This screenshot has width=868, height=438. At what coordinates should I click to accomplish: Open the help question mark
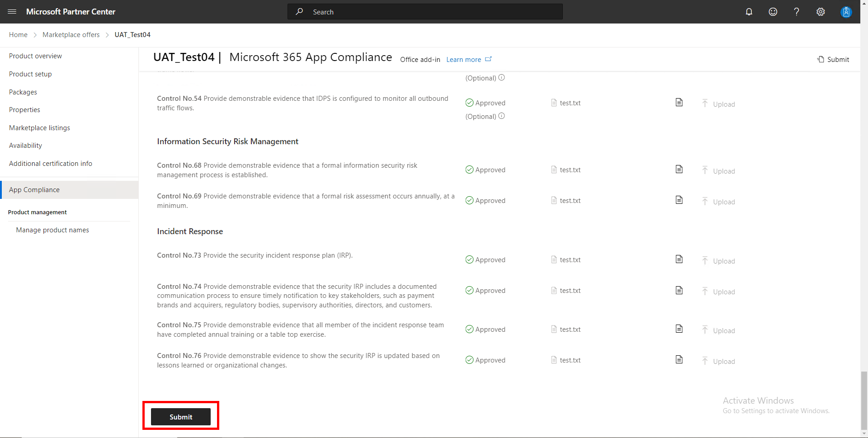pyautogui.click(x=797, y=12)
